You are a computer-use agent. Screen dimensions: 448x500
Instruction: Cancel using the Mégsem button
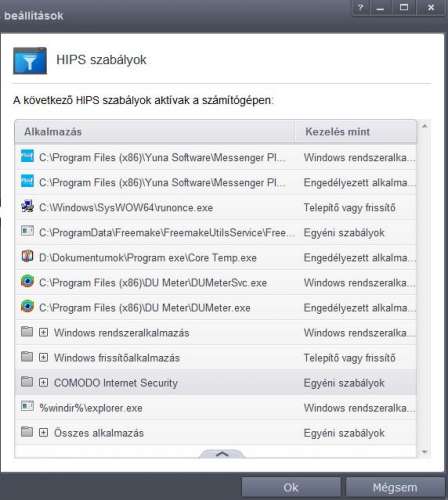tap(395, 488)
